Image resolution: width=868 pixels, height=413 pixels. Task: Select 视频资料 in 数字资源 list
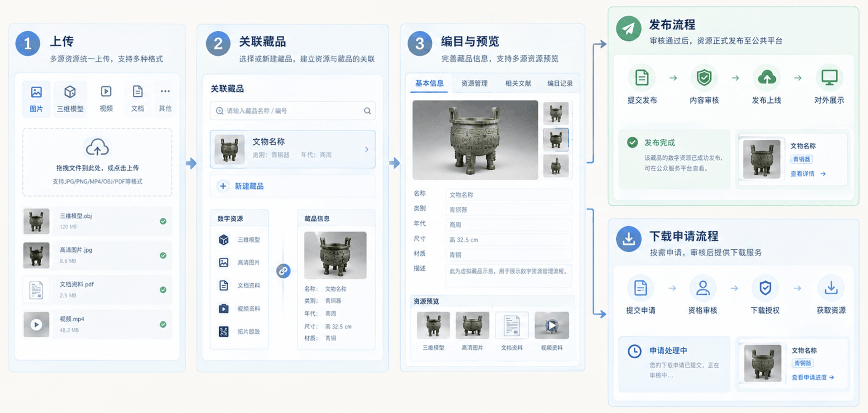tap(240, 309)
